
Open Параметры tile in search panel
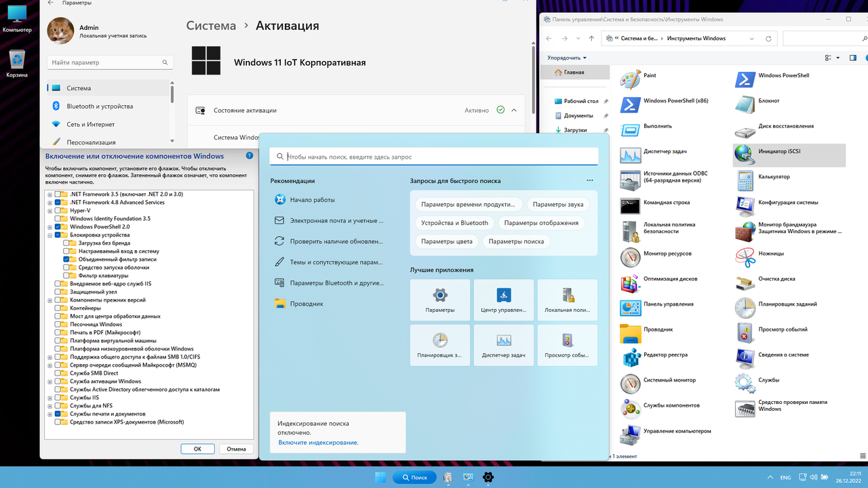click(x=440, y=300)
